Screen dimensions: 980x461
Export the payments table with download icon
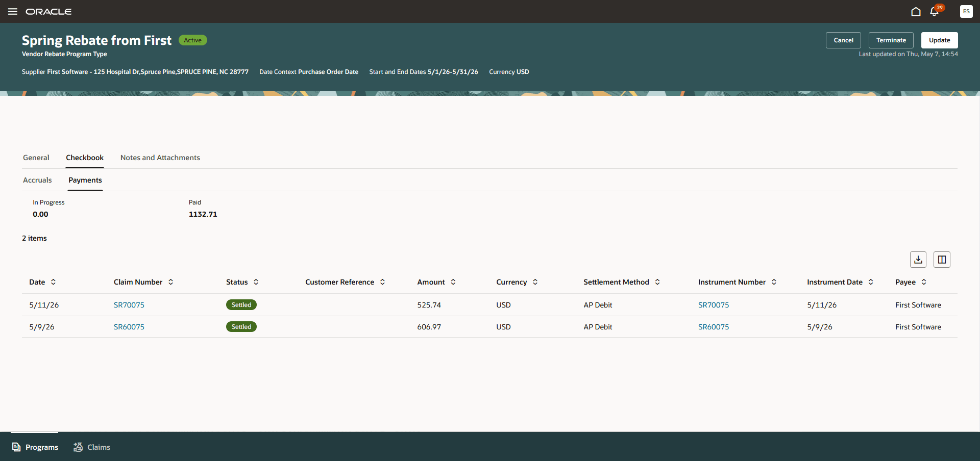pyautogui.click(x=918, y=260)
